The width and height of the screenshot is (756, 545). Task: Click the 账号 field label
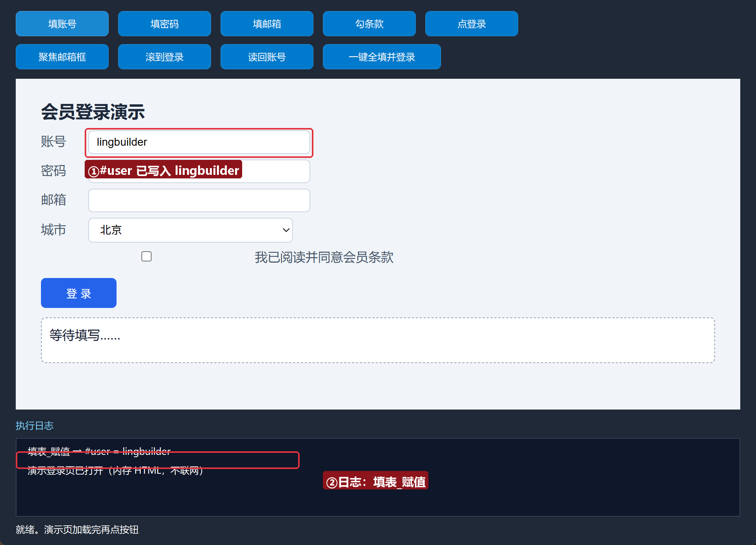pos(54,141)
